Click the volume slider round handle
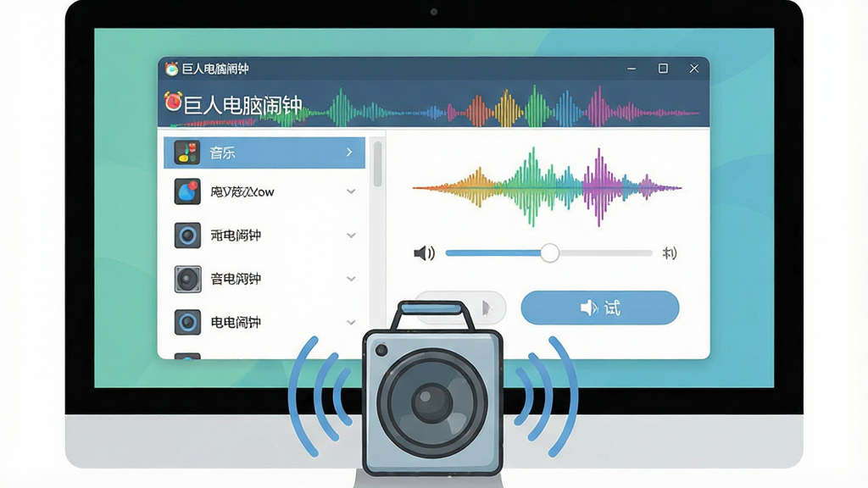Screen dimensions: 868x488 549,252
